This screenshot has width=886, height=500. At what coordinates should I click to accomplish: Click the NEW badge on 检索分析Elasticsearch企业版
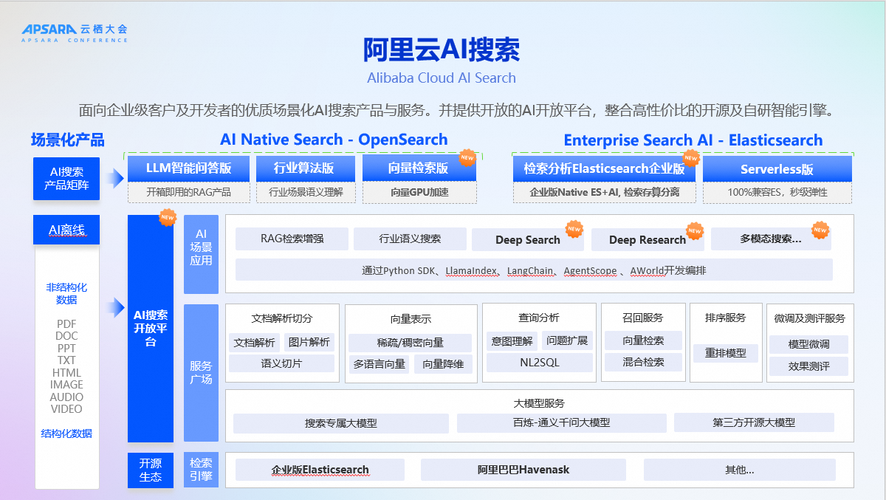point(690,158)
